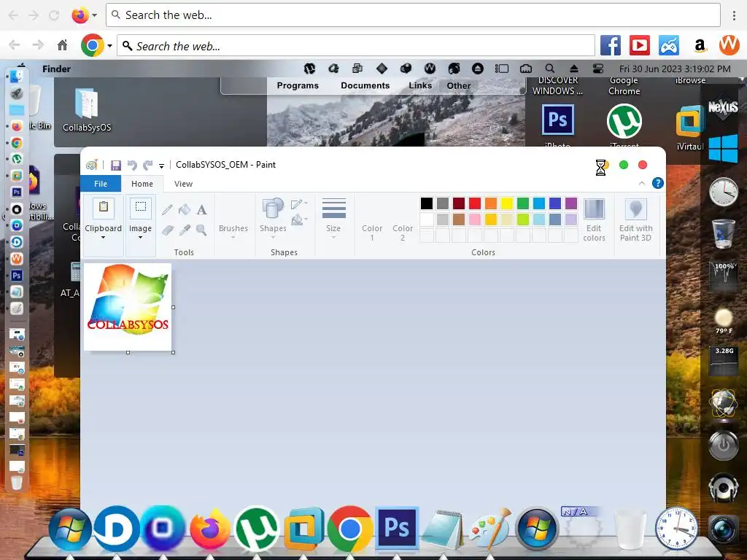
Task: Click the home icon in browser toolbar
Action: coord(63,45)
